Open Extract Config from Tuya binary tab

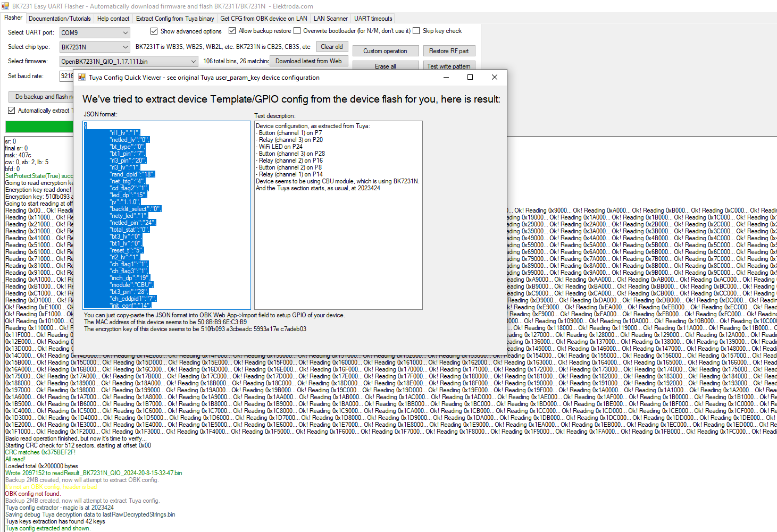coord(175,18)
